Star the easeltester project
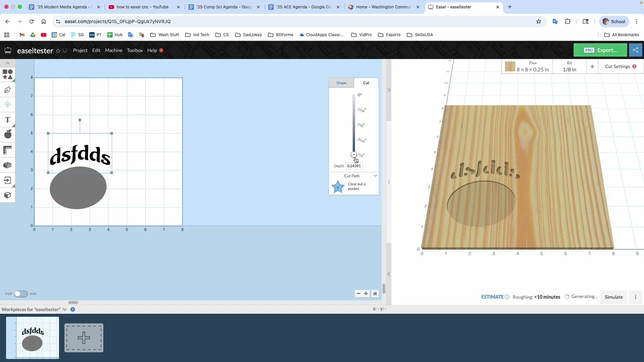Screen dimensions: 644x362 58,51
